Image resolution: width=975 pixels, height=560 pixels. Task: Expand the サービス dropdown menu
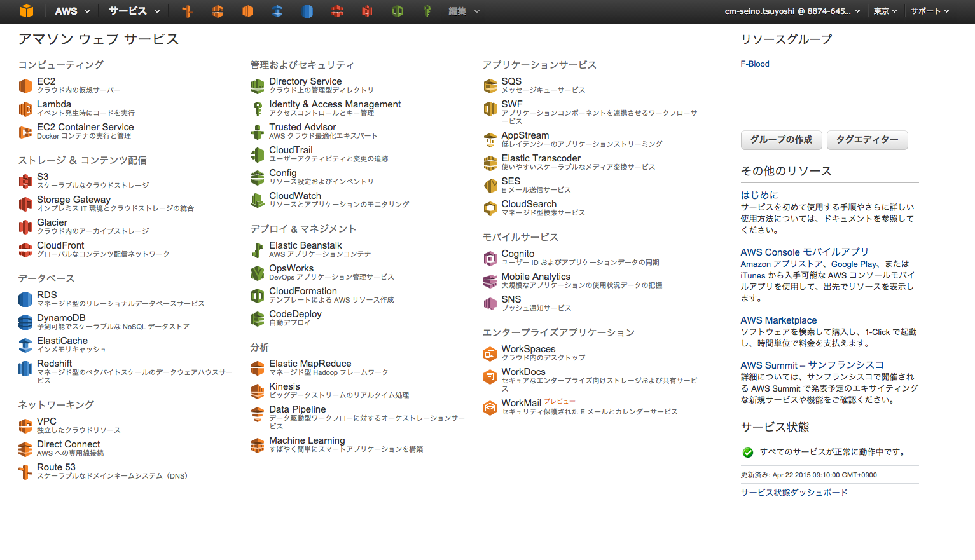[134, 11]
